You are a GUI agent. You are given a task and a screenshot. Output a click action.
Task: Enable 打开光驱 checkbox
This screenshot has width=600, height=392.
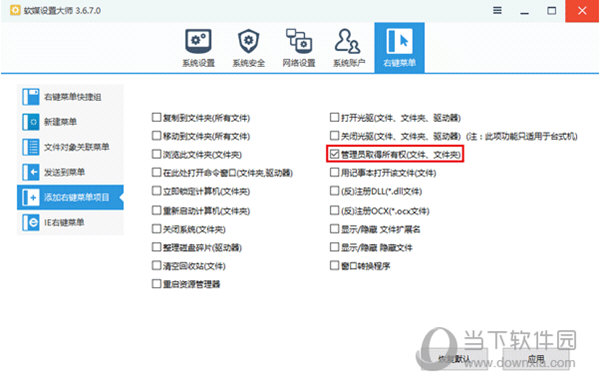coord(334,117)
